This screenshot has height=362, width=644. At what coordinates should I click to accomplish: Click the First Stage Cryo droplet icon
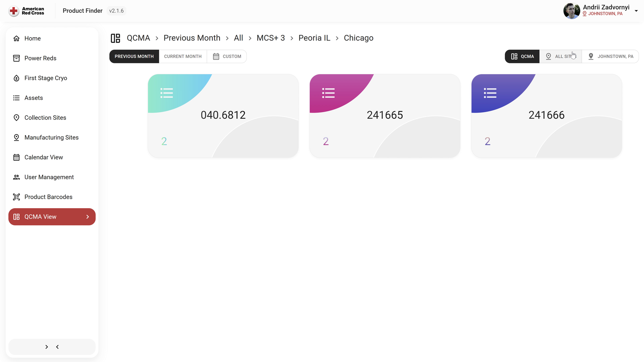pos(16,78)
